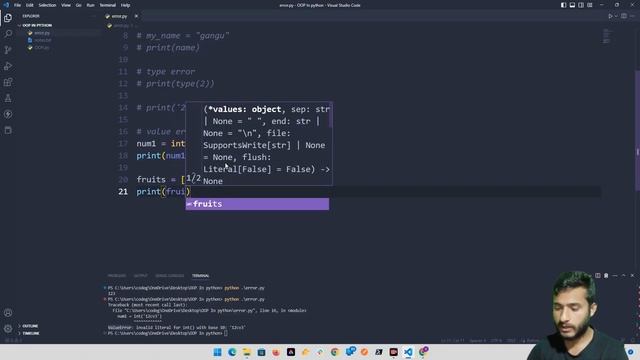Switch to the Problems panel tab
This screenshot has width=640, height=360.
(x=117, y=276)
